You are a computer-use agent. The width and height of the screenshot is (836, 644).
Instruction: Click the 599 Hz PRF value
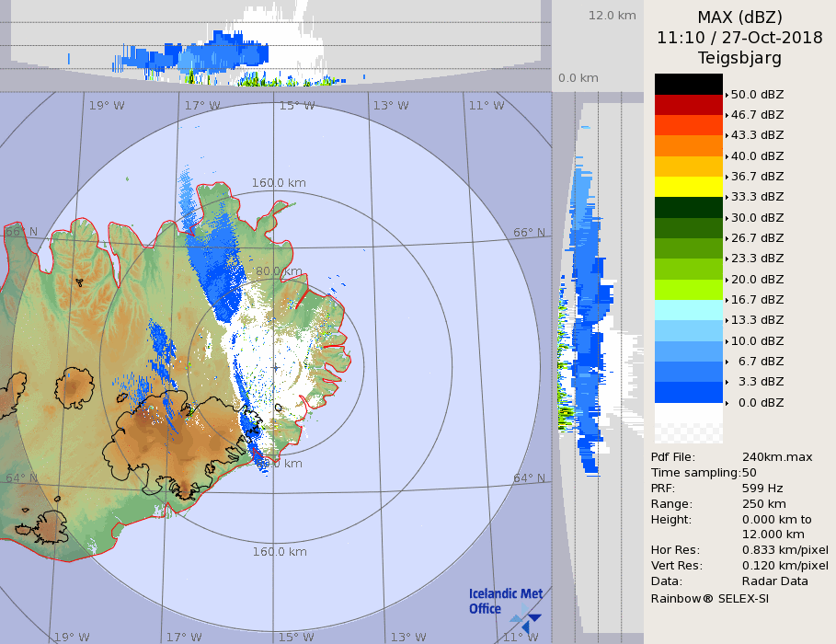pos(762,489)
